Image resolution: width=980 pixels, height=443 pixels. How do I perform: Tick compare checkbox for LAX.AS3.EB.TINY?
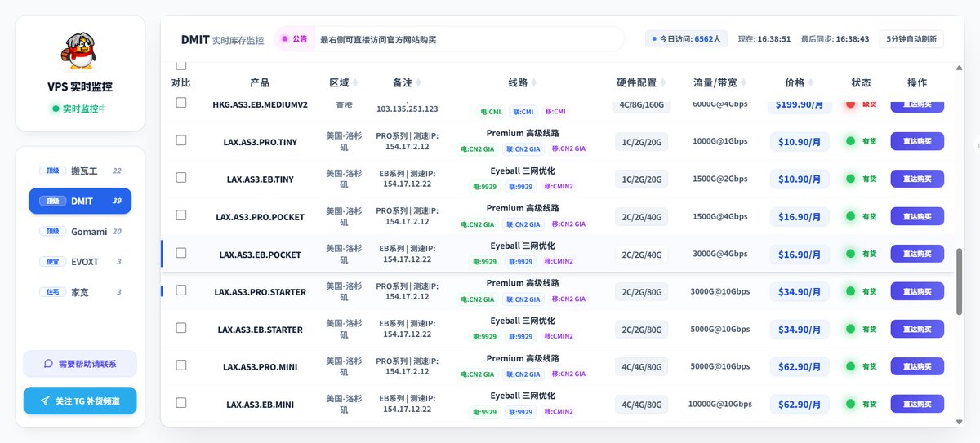coord(181,177)
